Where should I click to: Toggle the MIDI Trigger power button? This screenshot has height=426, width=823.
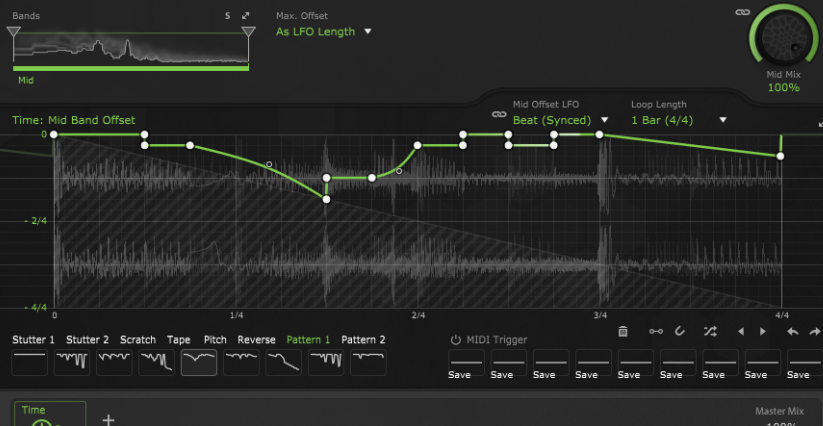point(456,339)
